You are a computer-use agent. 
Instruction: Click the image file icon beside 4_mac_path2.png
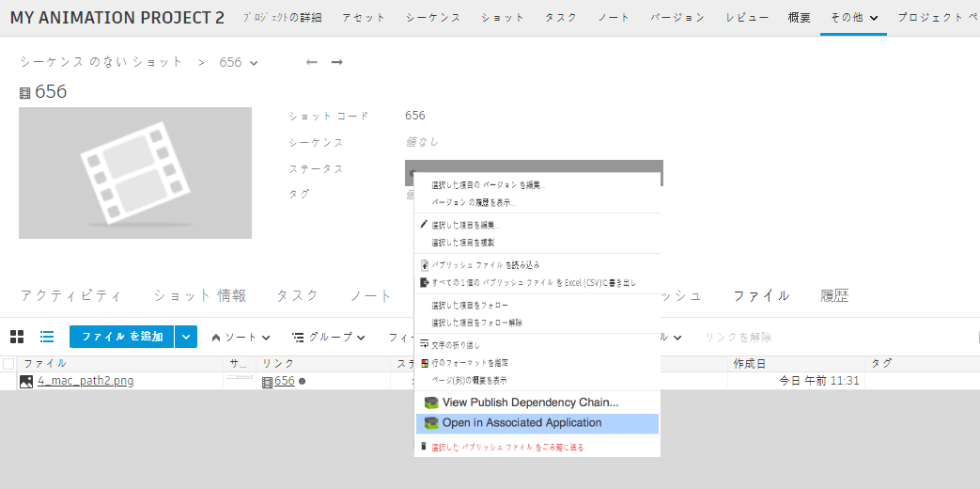point(26,381)
